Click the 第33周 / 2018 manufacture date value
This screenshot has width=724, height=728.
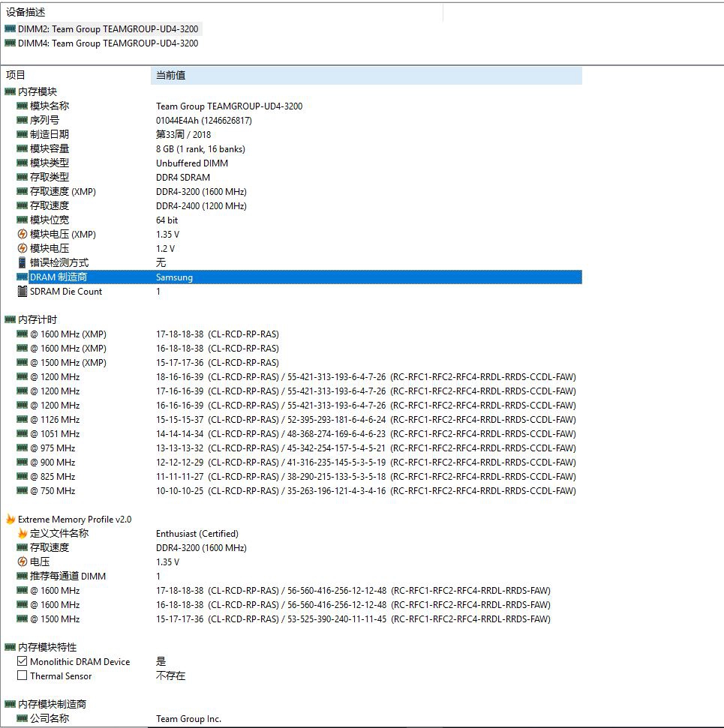coord(183,135)
